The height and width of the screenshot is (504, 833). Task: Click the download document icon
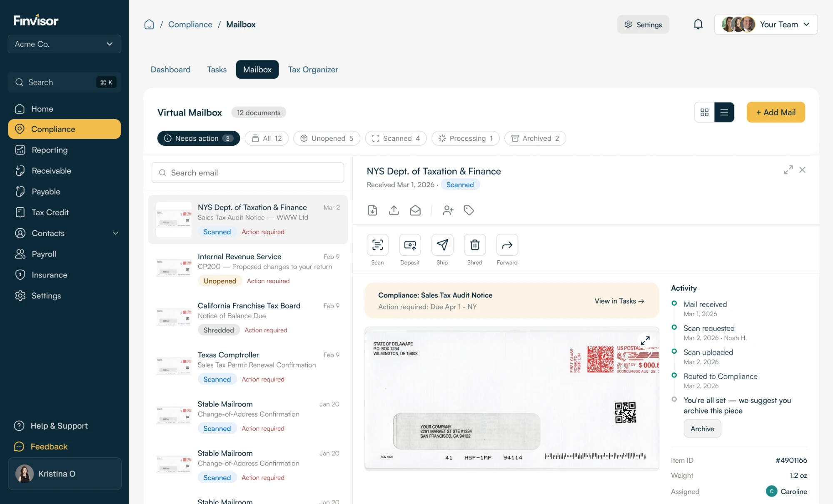click(372, 210)
